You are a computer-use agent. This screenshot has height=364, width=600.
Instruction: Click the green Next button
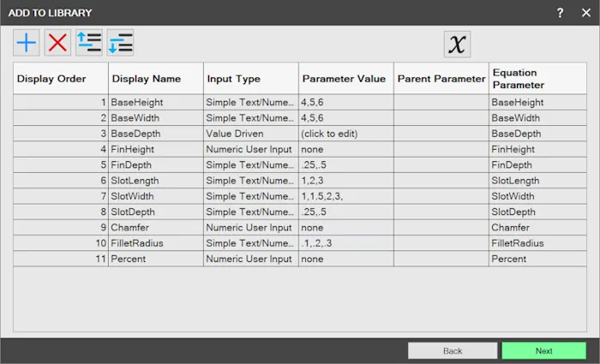coord(543,350)
